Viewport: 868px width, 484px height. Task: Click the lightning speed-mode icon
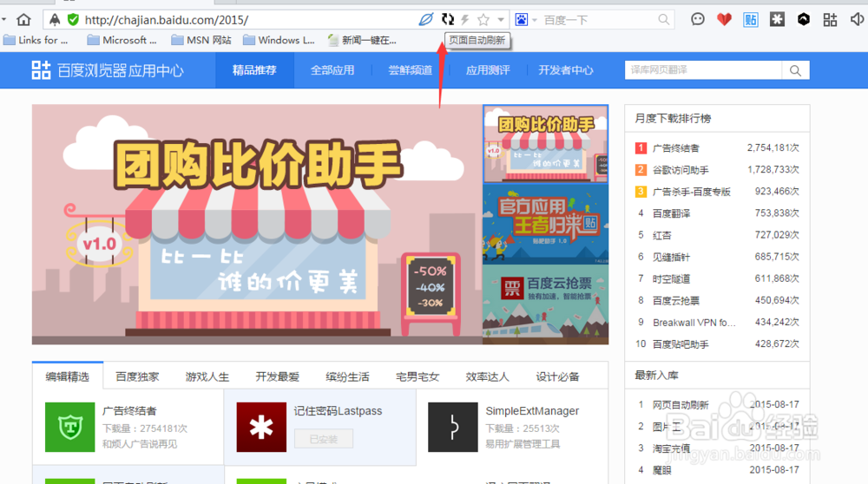(465, 20)
